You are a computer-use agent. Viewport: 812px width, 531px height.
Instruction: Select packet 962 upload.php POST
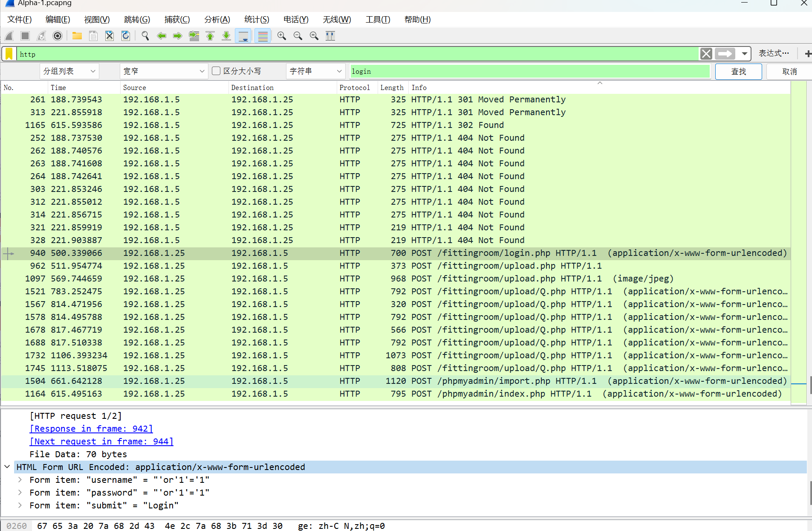tap(396, 266)
